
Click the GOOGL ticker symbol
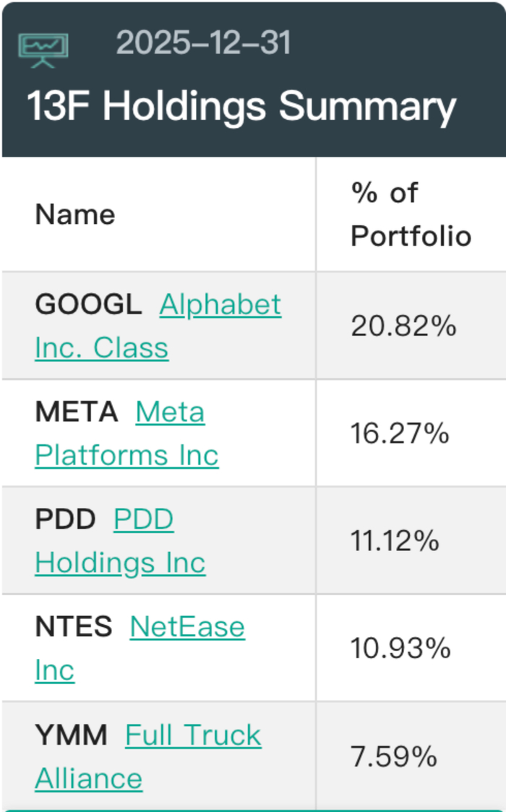pos(88,305)
